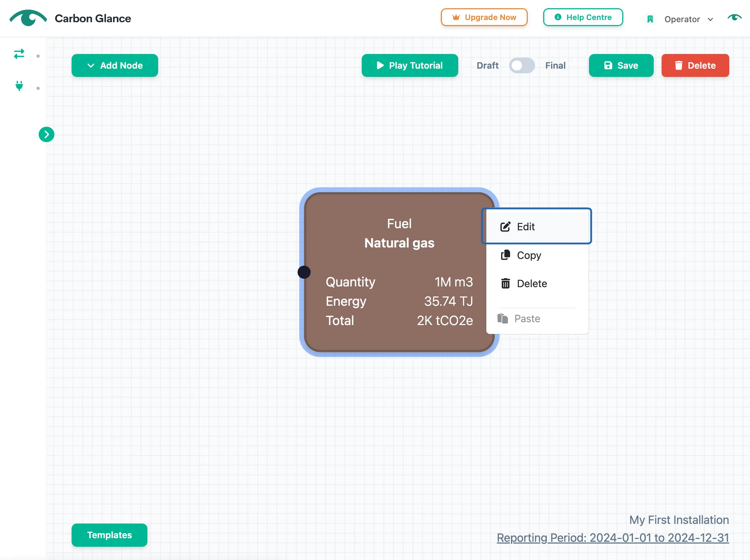Viewport: 750px width, 560px height.
Task: Click the building icon beside Operator
Action: (x=650, y=19)
